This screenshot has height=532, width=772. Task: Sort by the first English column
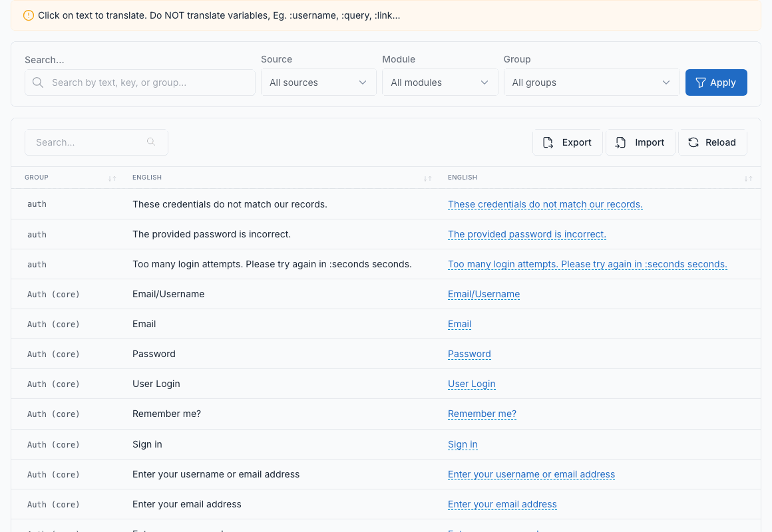click(x=427, y=178)
